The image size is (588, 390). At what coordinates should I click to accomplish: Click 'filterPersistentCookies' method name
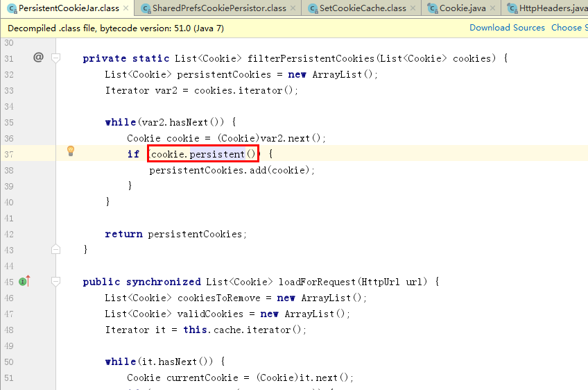tap(311, 58)
